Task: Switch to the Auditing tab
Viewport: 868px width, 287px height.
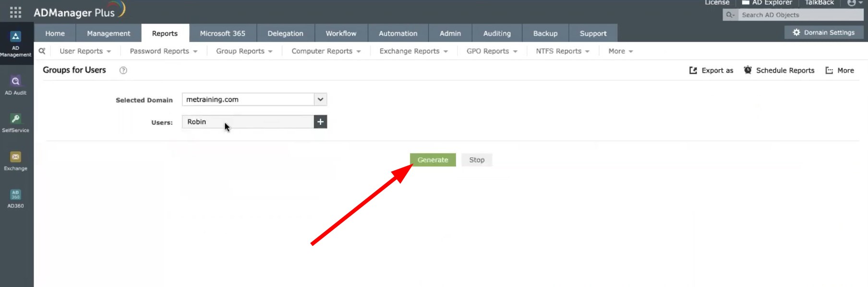Action: [x=497, y=33]
